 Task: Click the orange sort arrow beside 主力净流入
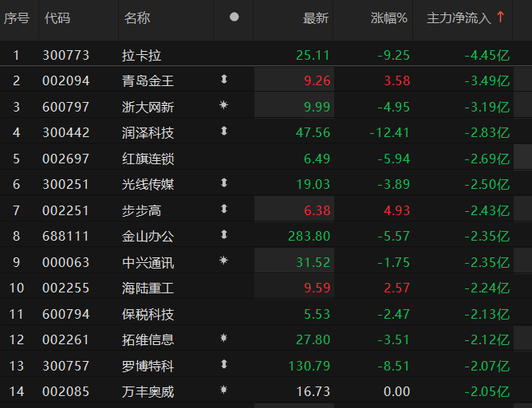500,17
